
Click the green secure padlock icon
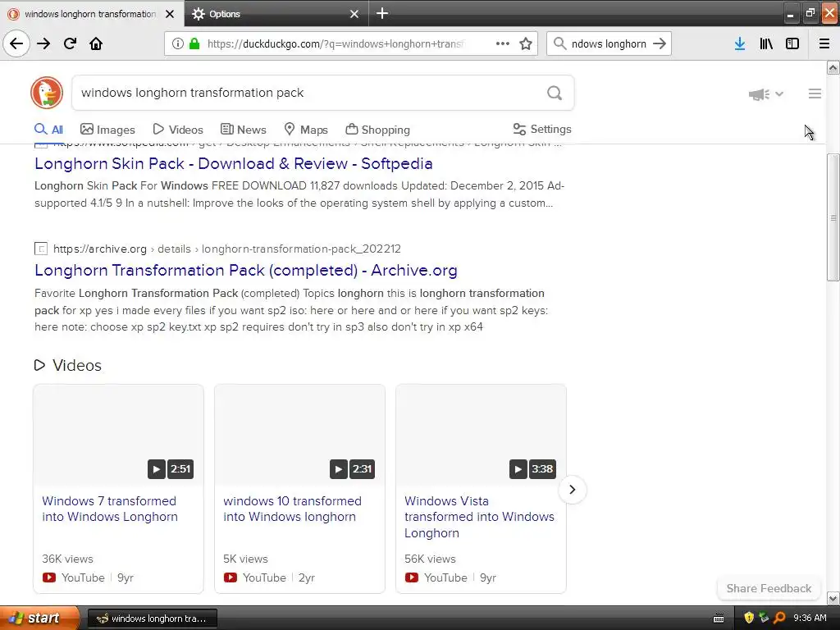click(x=194, y=43)
